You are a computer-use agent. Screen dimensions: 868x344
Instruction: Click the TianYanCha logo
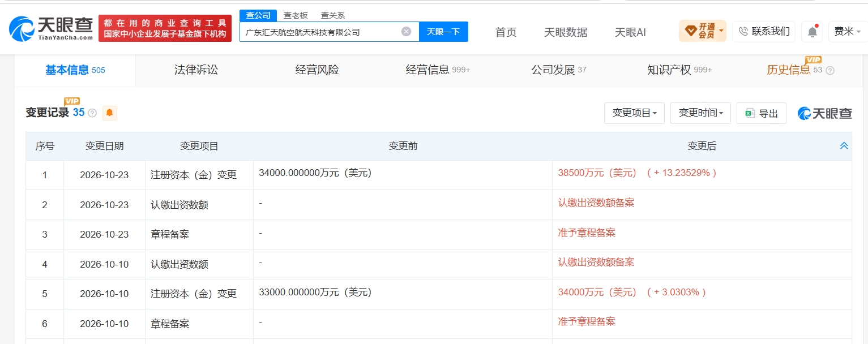point(51,29)
